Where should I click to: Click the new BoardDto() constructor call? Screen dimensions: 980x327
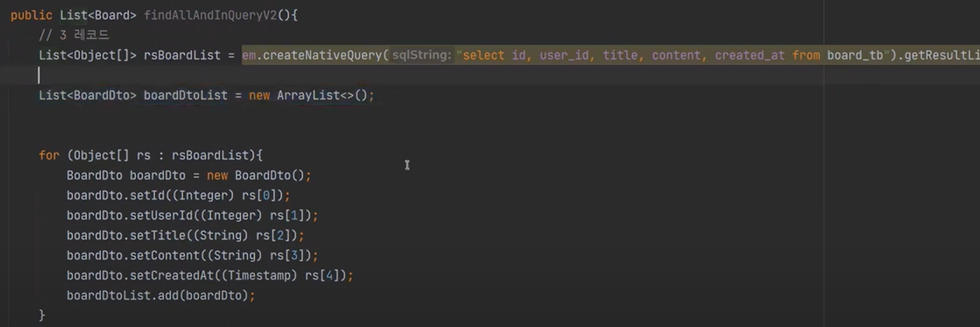pyautogui.click(x=256, y=176)
